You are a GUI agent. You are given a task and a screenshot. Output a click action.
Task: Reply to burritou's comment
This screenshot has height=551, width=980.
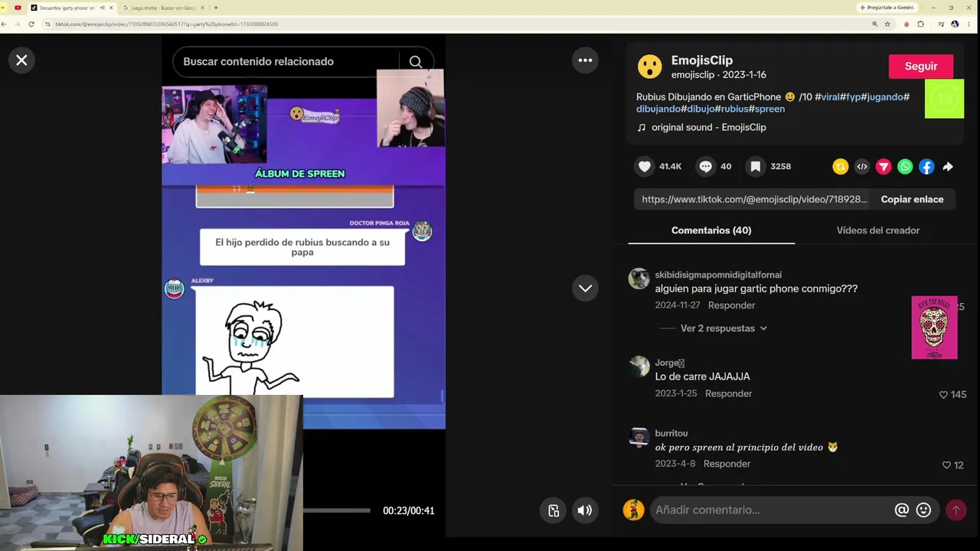(x=727, y=464)
